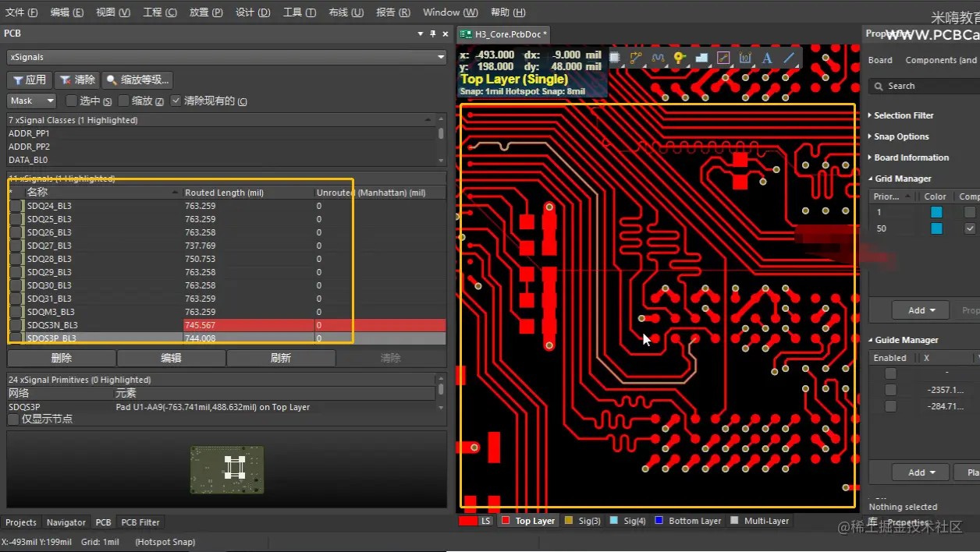Enable the -2357.1 guide checkbox
The width and height of the screenshot is (980, 552).
tap(890, 390)
